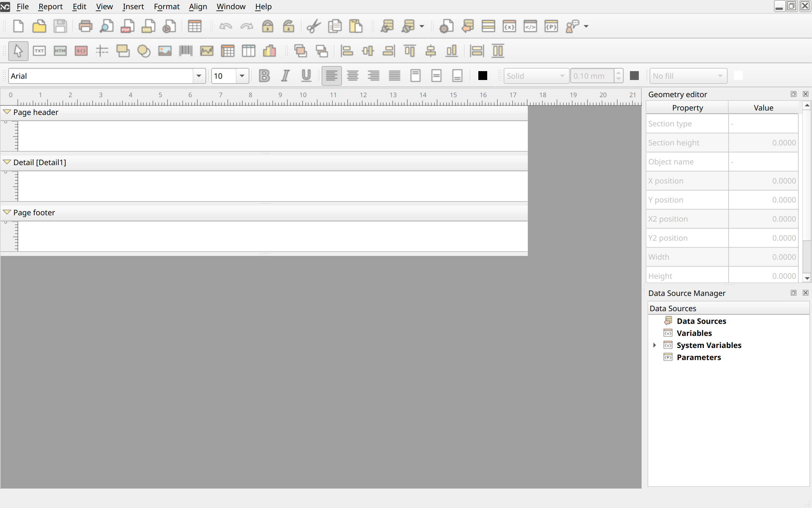Image resolution: width=812 pixels, height=508 pixels.
Task: Set text alignment to right
Action: click(x=373, y=76)
